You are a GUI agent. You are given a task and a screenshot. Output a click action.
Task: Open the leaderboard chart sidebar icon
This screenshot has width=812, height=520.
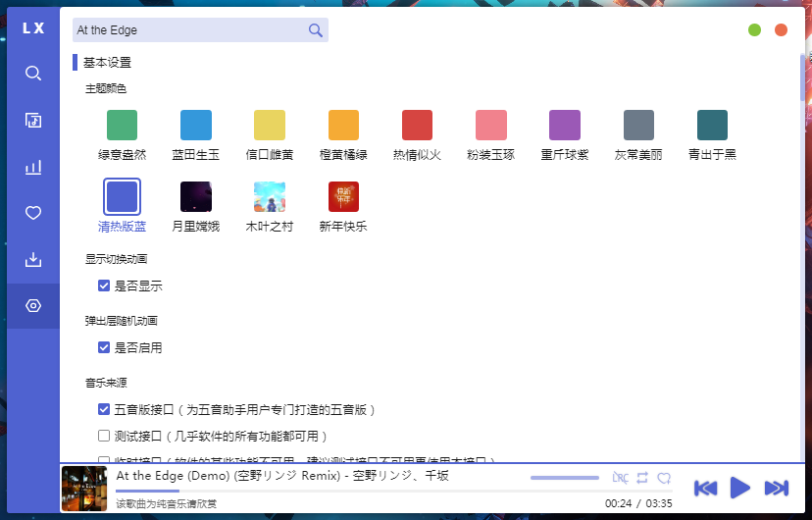coord(33,167)
